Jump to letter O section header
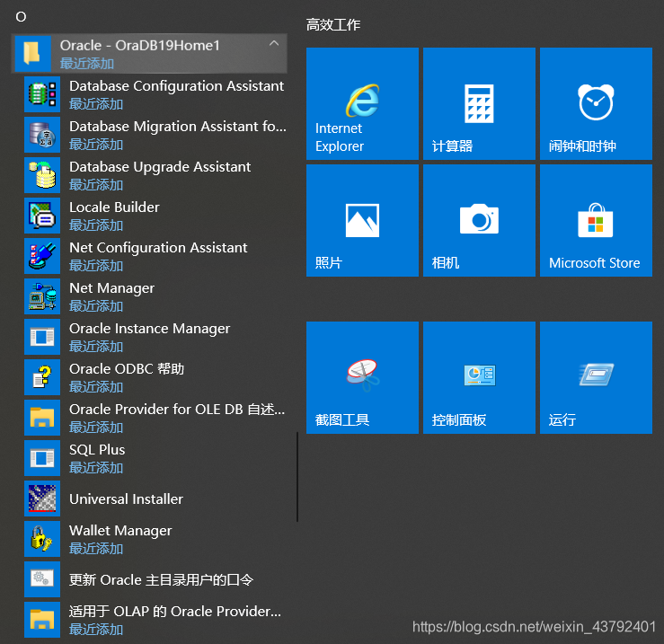 point(21,17)
